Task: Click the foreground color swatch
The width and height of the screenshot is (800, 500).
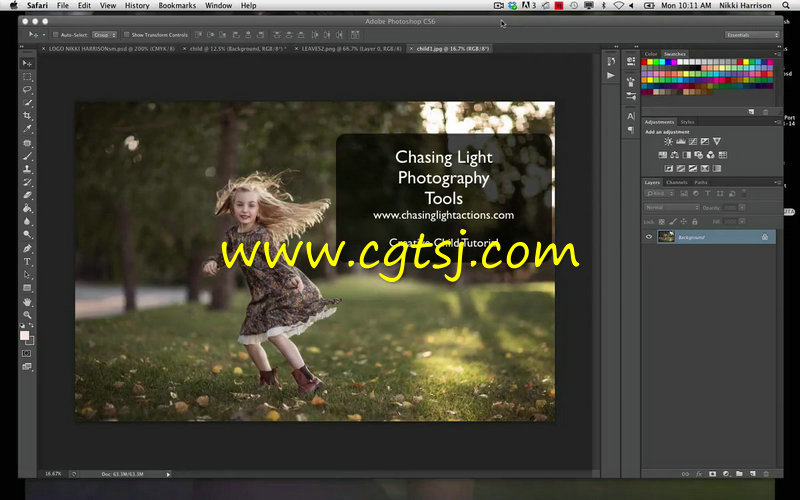Action: 24,335
